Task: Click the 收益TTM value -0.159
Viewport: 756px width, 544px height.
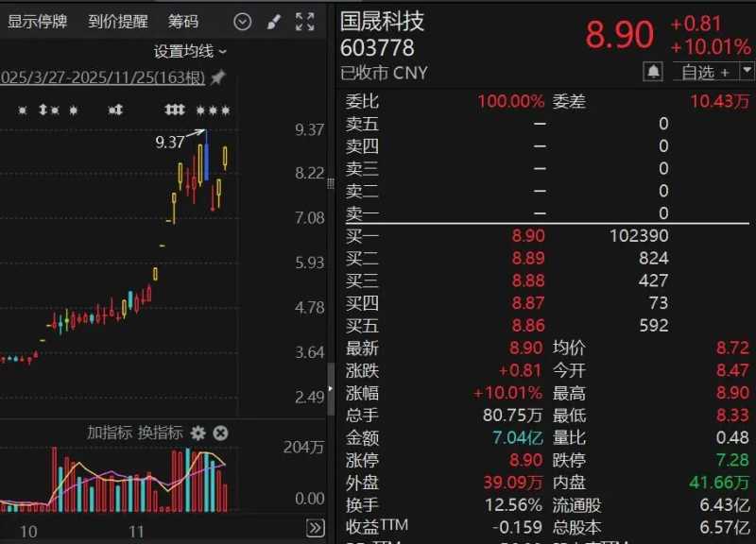Action: pos(517,527)
